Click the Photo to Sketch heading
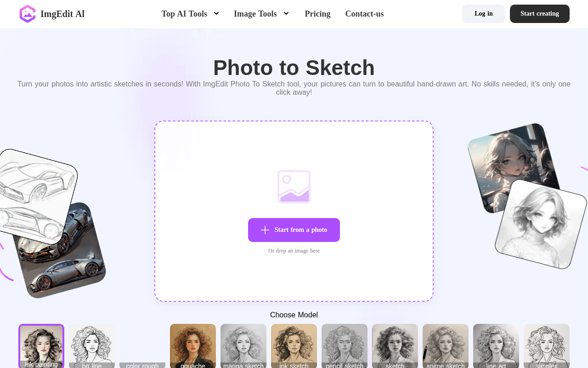 294,68
